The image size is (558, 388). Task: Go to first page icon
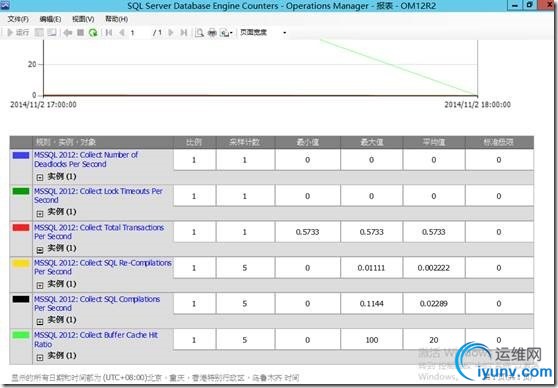109,33
